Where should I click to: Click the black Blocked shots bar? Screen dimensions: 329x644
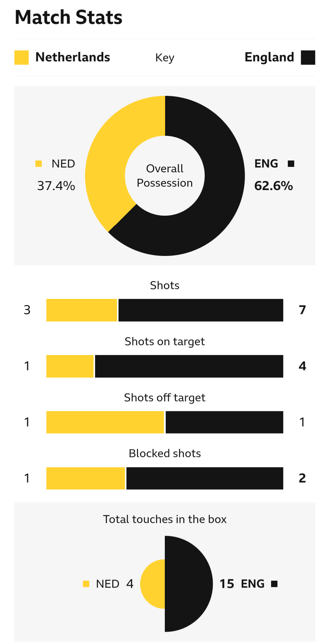point(205,478)
